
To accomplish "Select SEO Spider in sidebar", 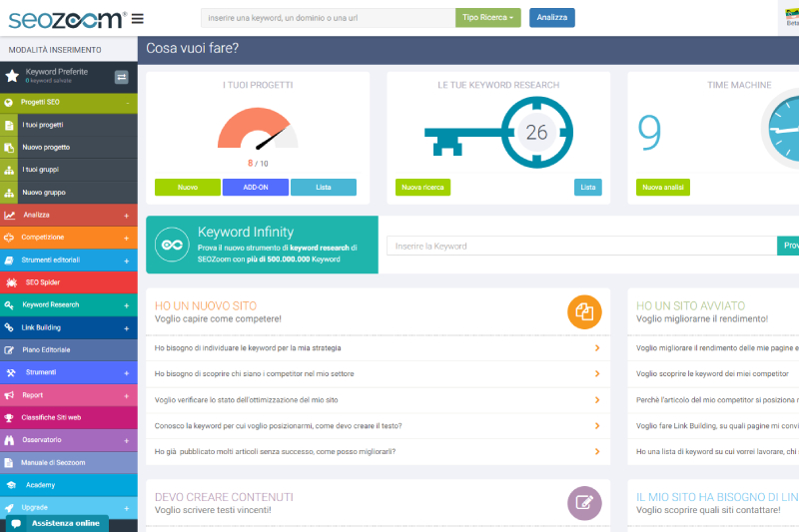I will click(x=69, y=282).
